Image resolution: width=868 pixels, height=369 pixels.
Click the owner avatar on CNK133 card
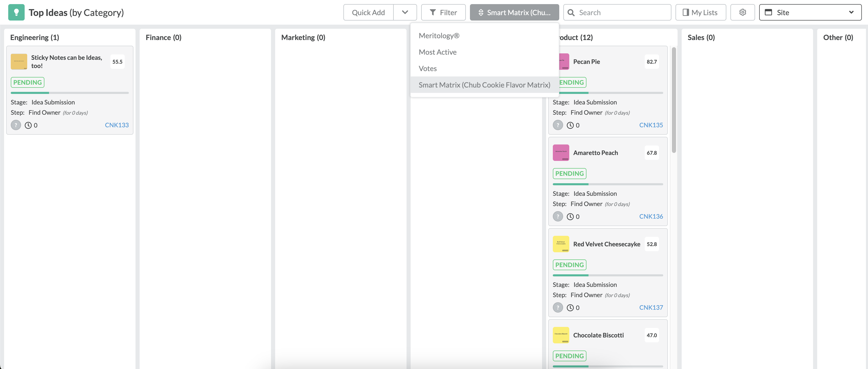tap(16, 125)
